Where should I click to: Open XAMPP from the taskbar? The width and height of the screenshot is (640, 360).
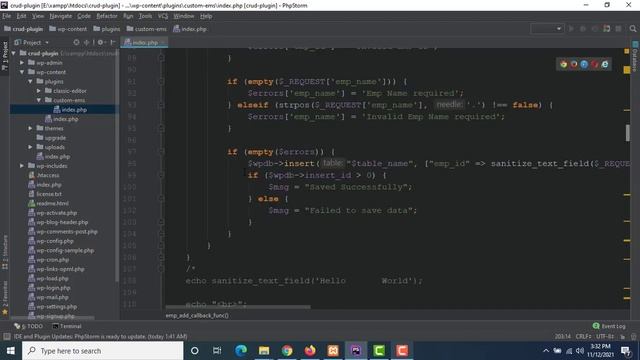(333, 351)
